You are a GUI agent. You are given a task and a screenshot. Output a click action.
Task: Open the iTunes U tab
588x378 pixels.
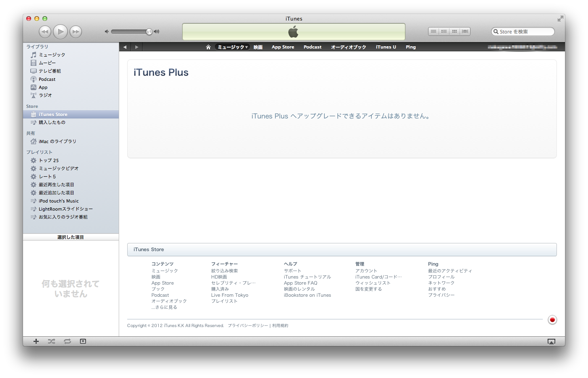point(386,47)
